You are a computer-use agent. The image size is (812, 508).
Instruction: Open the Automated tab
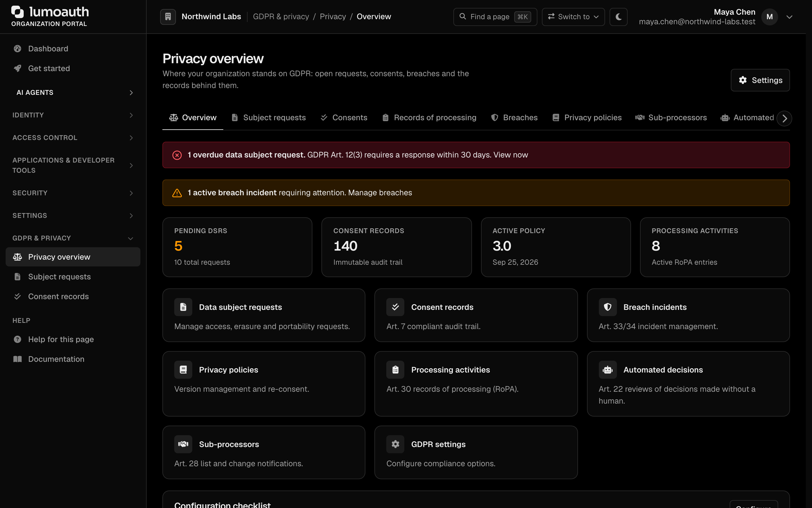[x=747, y=118]
